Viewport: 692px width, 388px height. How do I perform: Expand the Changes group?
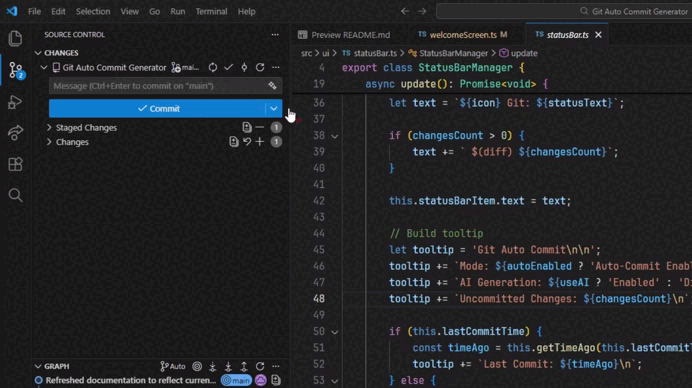[49, 142]
